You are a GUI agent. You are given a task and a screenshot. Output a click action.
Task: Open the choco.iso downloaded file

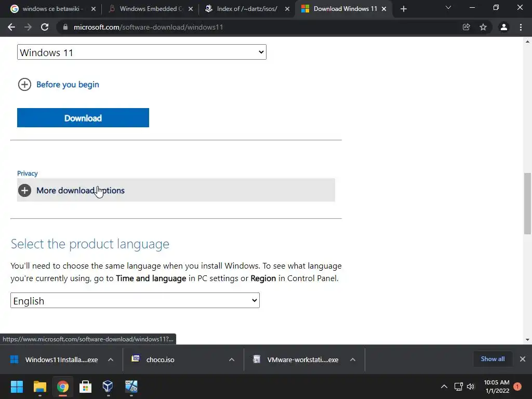coord(160,360)
